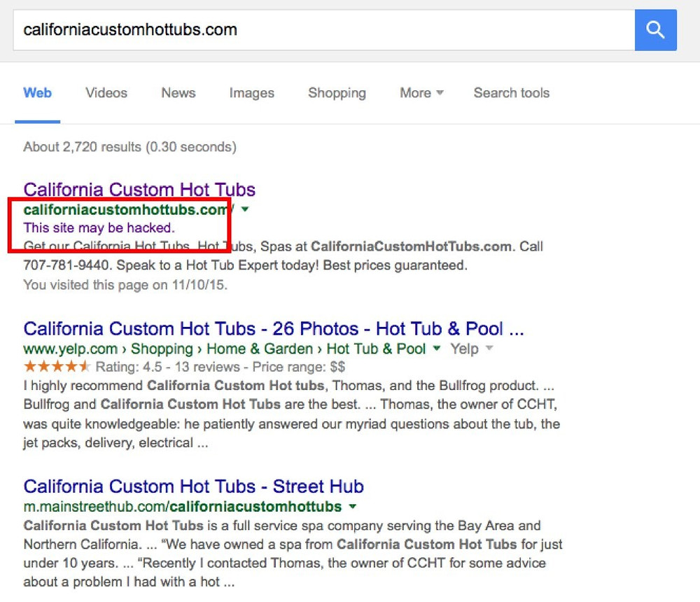
Task: Expand green arrow after Yelp breadcrumb URL
Action: pos(437,348)
